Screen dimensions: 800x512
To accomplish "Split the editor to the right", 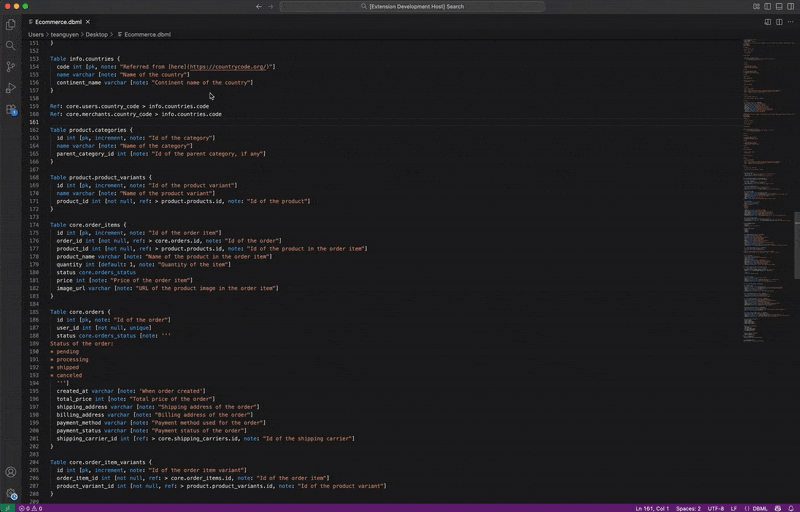I will tap(779, 22).
